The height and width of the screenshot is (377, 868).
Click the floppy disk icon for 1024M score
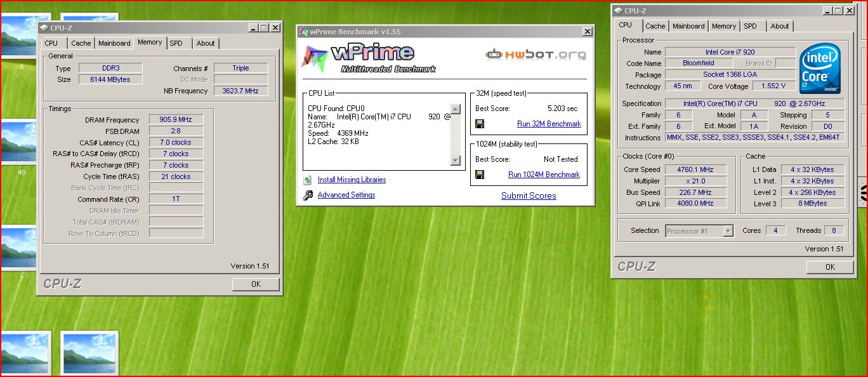click(x=480, y=175)
